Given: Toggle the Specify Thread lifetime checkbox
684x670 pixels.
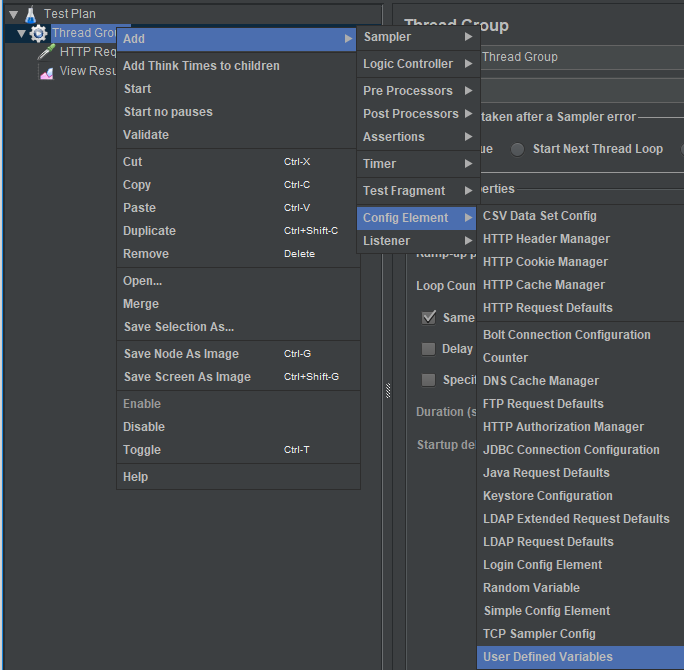Looking at the screenshot, I should click(428, 380).
